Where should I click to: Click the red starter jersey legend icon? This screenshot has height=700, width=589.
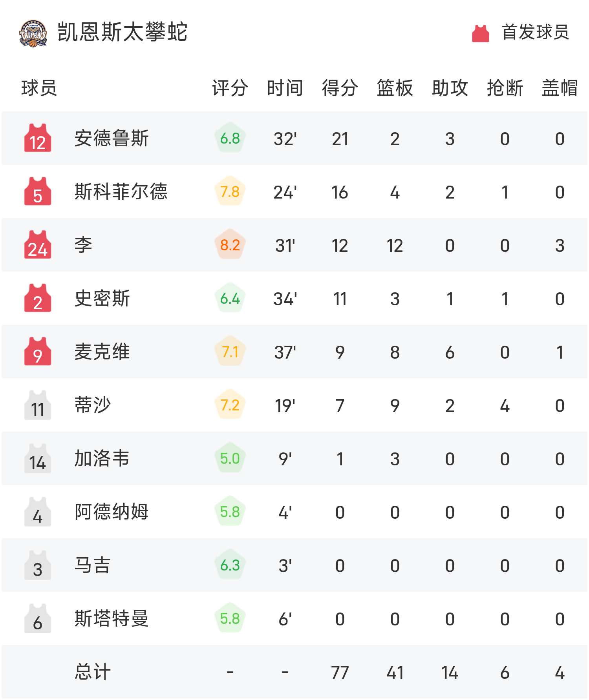pos(480,33)
